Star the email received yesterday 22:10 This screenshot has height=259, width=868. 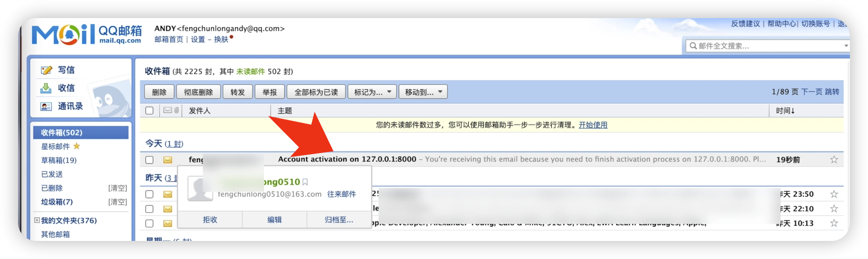(834, 209)
